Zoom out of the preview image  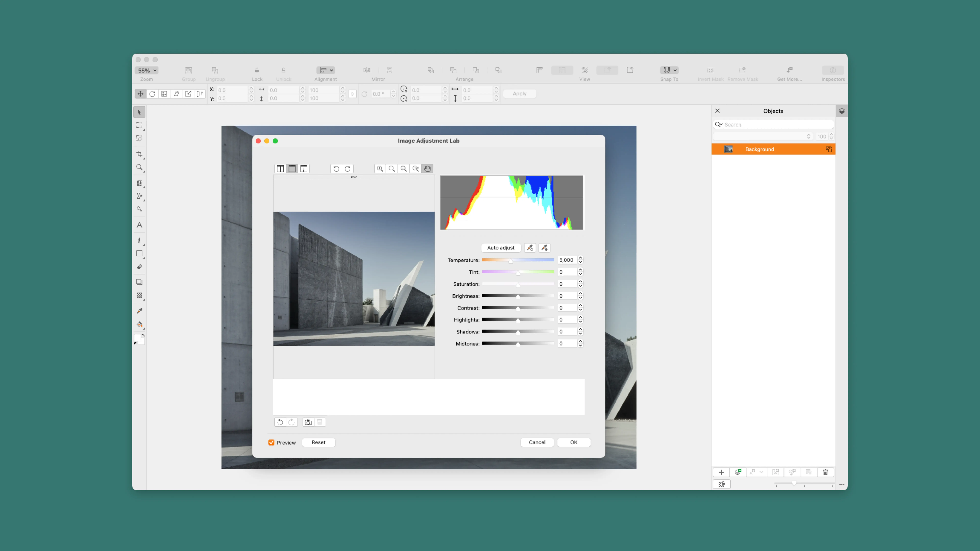pyautogui.click(x=392, y=168)
